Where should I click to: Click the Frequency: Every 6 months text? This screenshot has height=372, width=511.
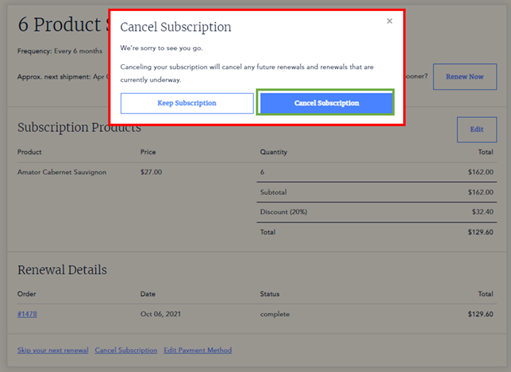point(60,51)
